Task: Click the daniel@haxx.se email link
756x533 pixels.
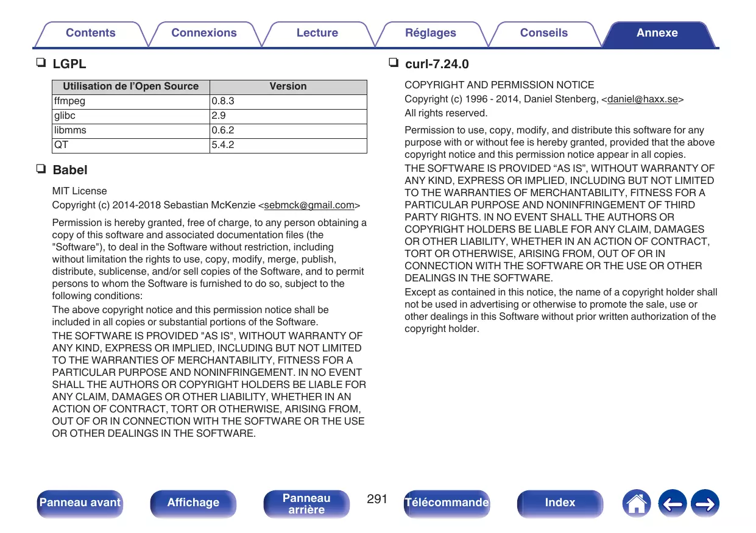Action: pyautogui.click(x=643, y=99)
